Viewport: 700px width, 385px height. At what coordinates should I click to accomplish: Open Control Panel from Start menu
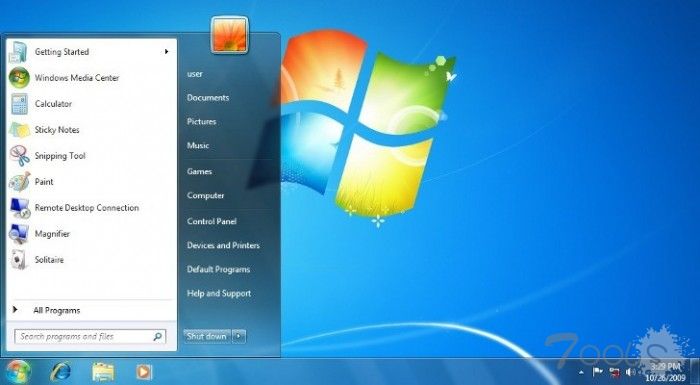[x=212, y=221]
